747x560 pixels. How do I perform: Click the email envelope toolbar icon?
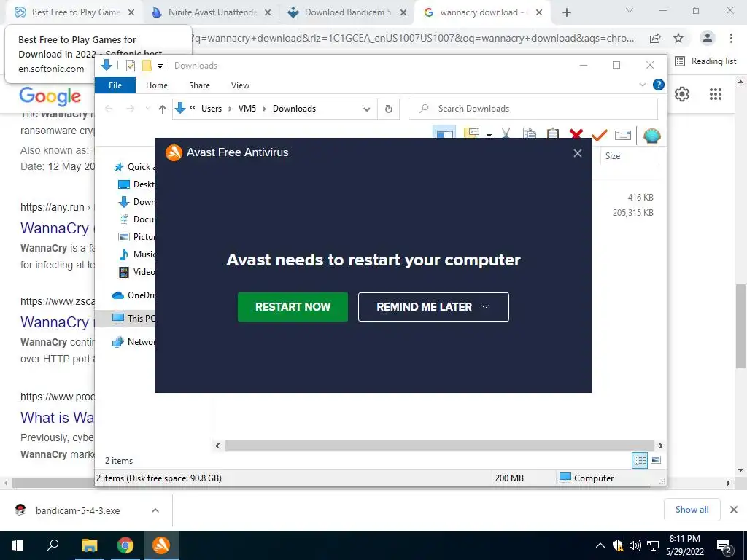[623, 135]
